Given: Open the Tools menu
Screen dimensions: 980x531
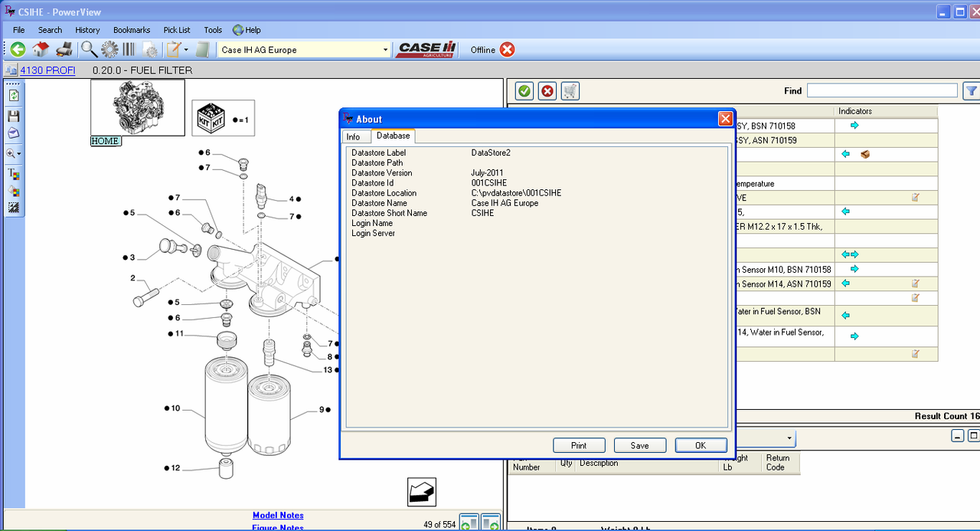Looking at the screenshot, I should (213, 30).
